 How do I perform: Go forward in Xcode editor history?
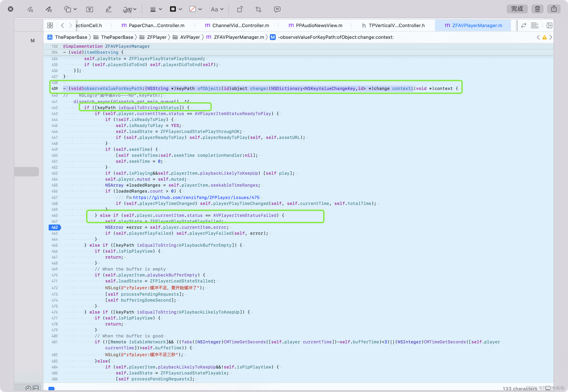[70, 25]
